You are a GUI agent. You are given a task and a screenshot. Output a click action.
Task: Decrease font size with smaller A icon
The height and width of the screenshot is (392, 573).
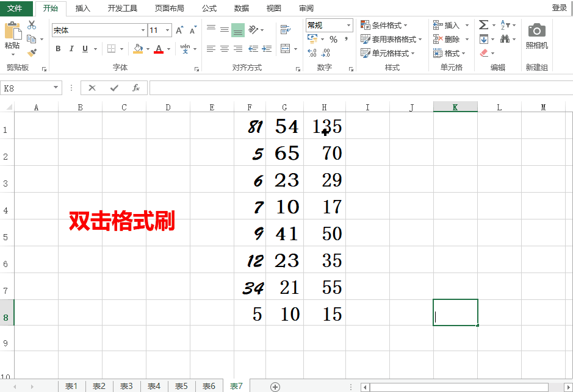click(193, 30)
